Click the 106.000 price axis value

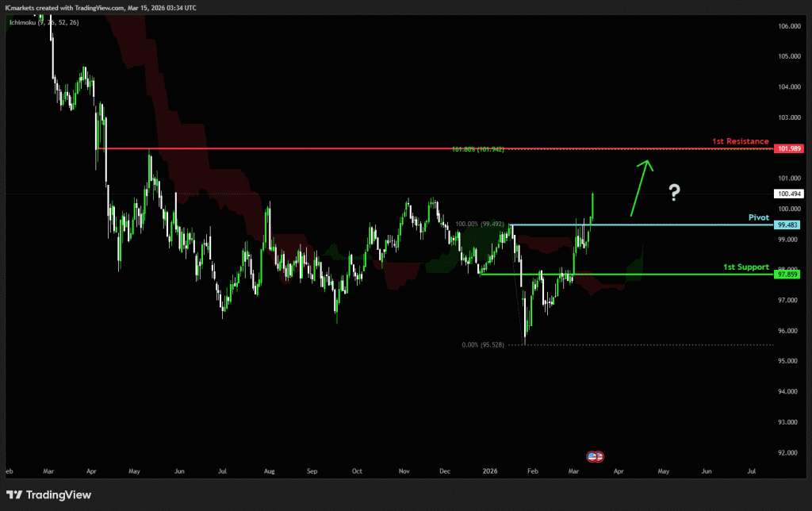789,26
